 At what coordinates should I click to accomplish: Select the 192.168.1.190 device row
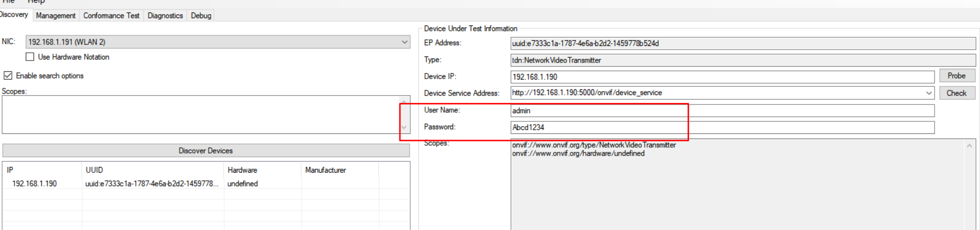[x=206, y=183]
